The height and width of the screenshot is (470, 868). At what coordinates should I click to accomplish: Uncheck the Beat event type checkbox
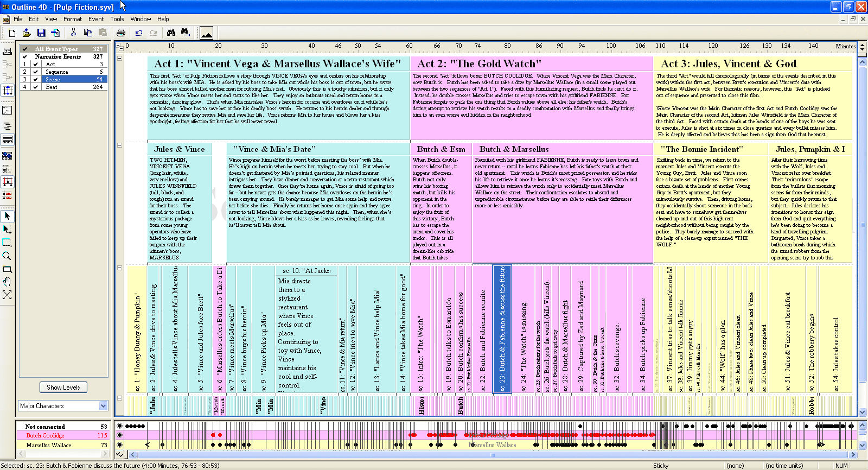35,87
